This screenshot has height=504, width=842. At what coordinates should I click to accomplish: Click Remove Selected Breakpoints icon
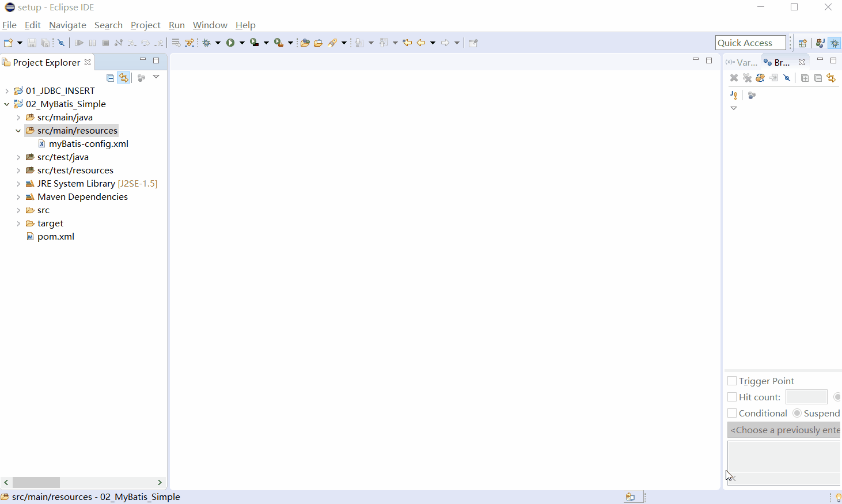(734, 78)
